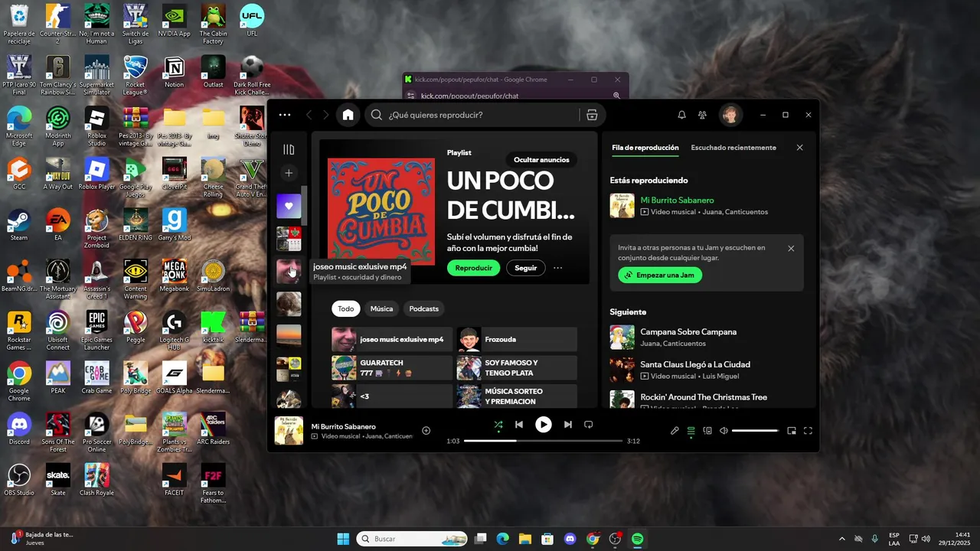Image resolution: width=980 pixels, height=551 pixels.
Task: Skip to next track
Action: (568, 425)
